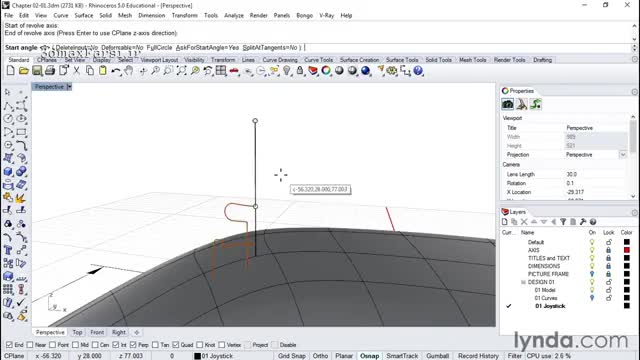The height and width of the screenshot is (360, 640).
Task: Open the viewport camera properties icon
Action: (508, 104)
